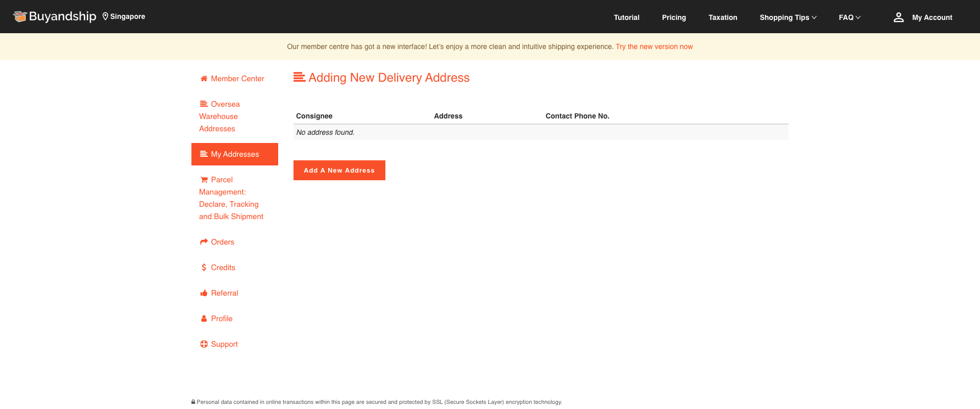Click the person icon beside Profile
Image resolution: width=980 pixels, height=409 pixels.
(x=204, y=319)
